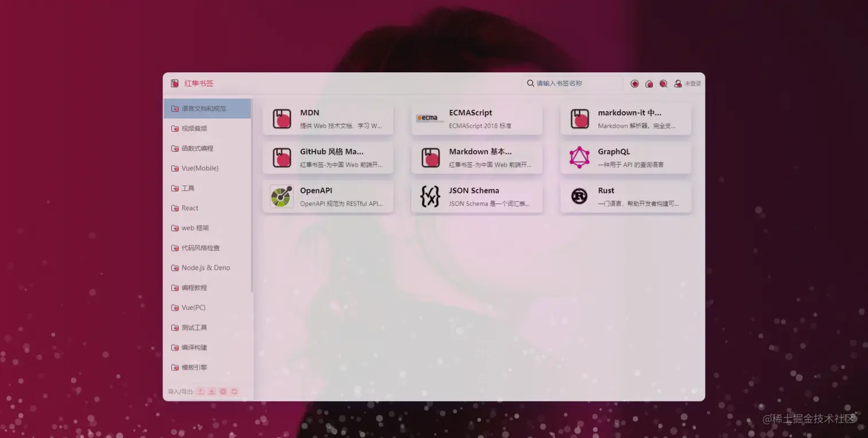The height and width of the screenshot is (438, 868).
Task: Switch to the 函数式编程 category
Action: point(207,148)
